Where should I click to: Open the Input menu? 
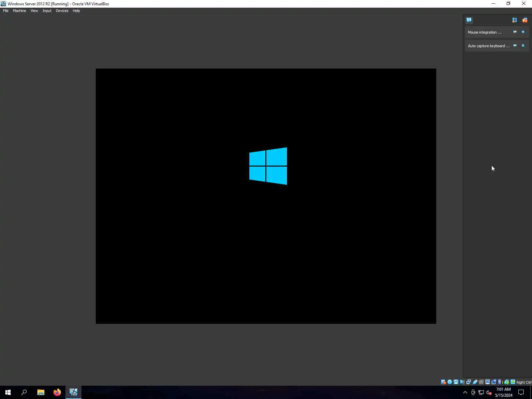pos(47,11)
